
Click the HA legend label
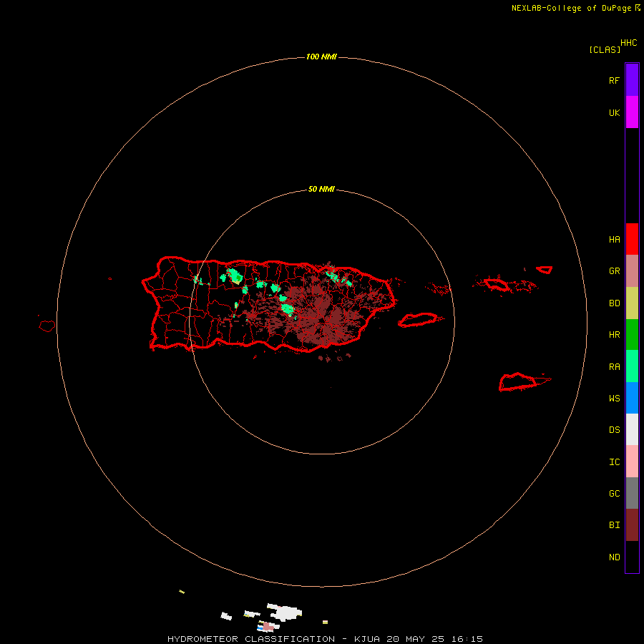coord(614,240)
